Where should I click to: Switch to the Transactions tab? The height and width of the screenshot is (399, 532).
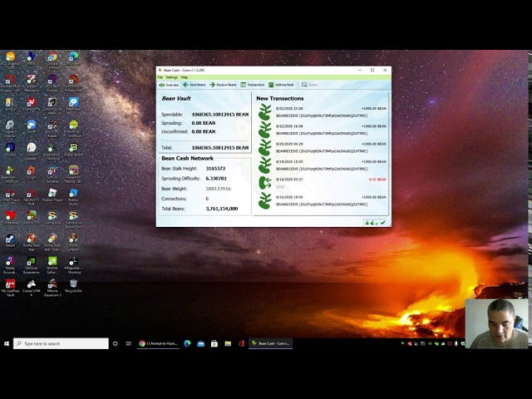(253, 85)
